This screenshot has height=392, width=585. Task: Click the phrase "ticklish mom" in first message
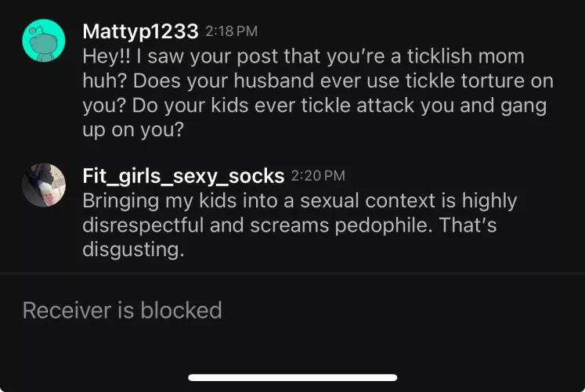click(x=466, y=56)
